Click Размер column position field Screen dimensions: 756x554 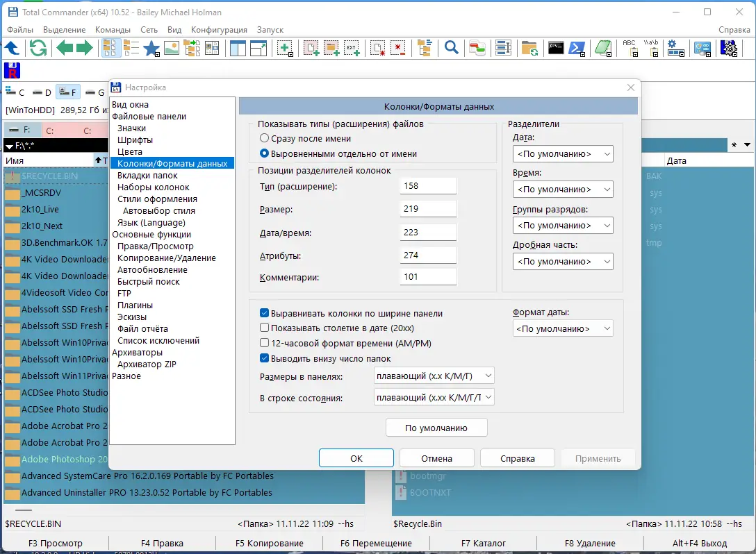coord(428,209)
